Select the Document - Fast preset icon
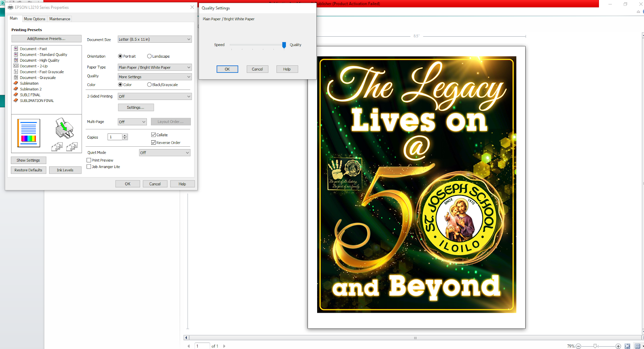Viewport: 644px width, 349px height. [x=16, y=48]
